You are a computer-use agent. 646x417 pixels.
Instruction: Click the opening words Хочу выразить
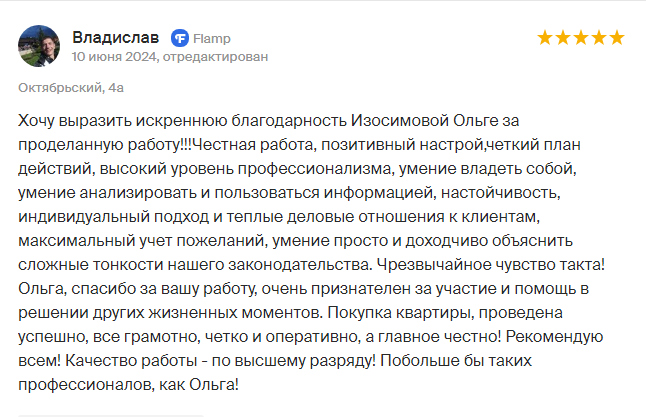75,121
